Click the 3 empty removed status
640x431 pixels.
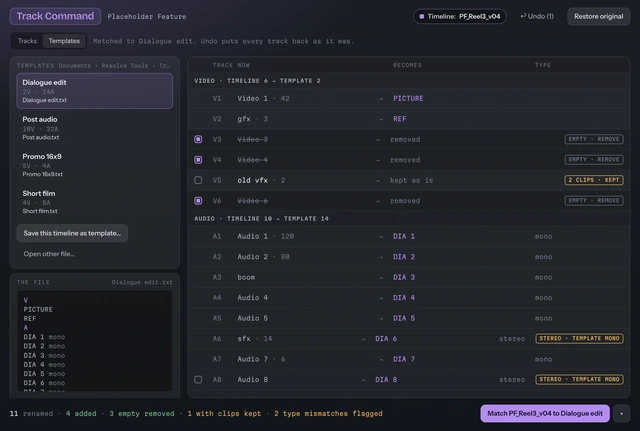pos(142,413)
